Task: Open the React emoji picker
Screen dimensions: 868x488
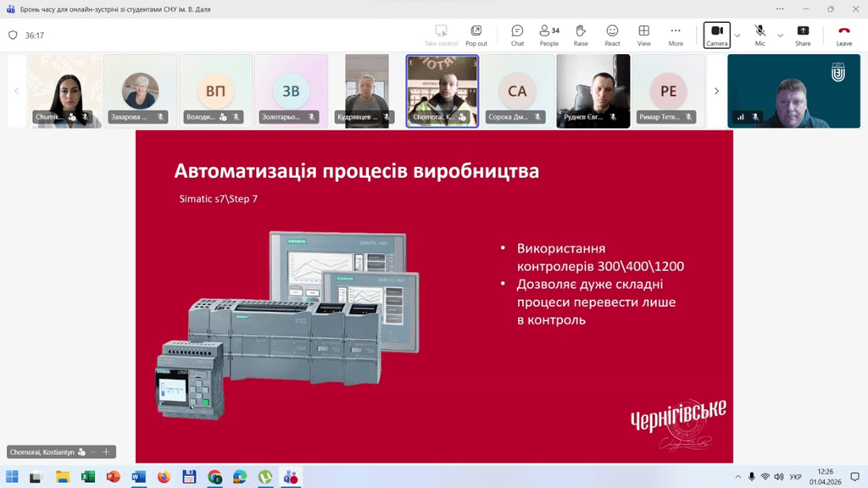Action: (x=612, y=35)
